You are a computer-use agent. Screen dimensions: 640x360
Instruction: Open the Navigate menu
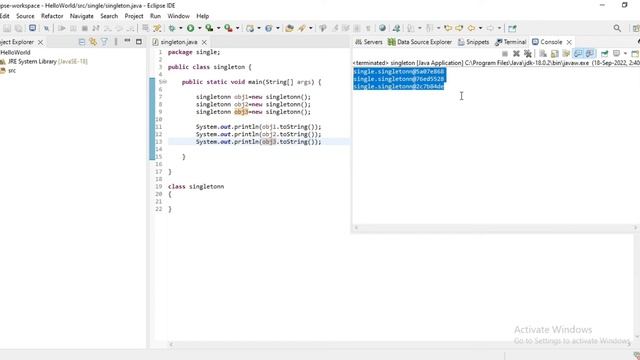tap(82, 16)
